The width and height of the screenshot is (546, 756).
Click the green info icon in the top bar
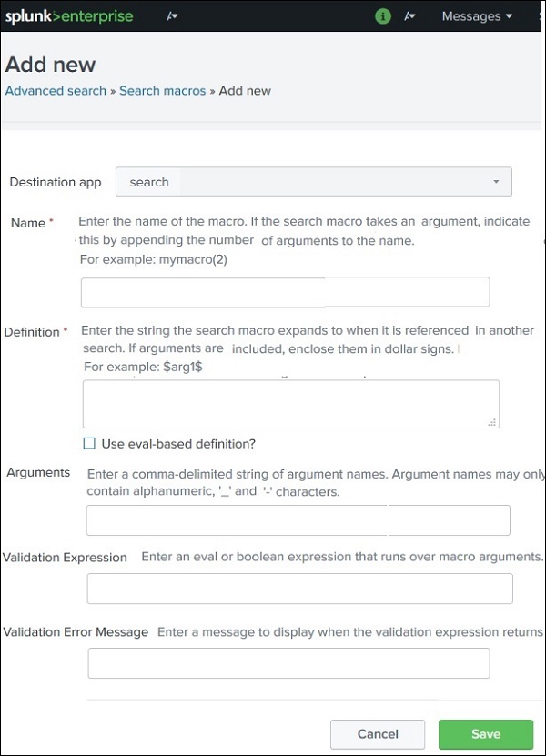pyautogui.click(x=381, y=15)
